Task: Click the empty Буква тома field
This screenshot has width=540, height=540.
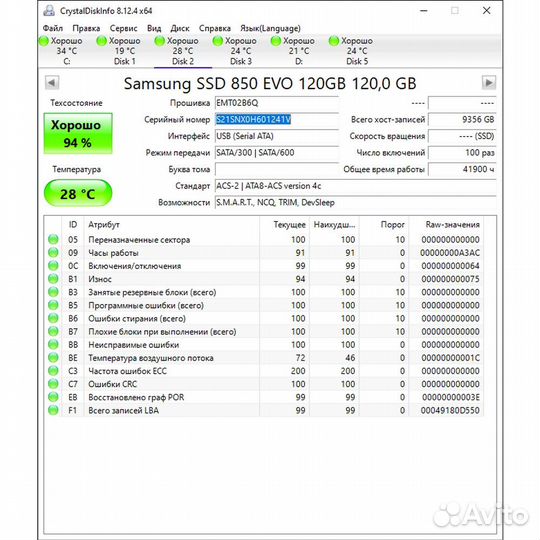Action: 277,169
